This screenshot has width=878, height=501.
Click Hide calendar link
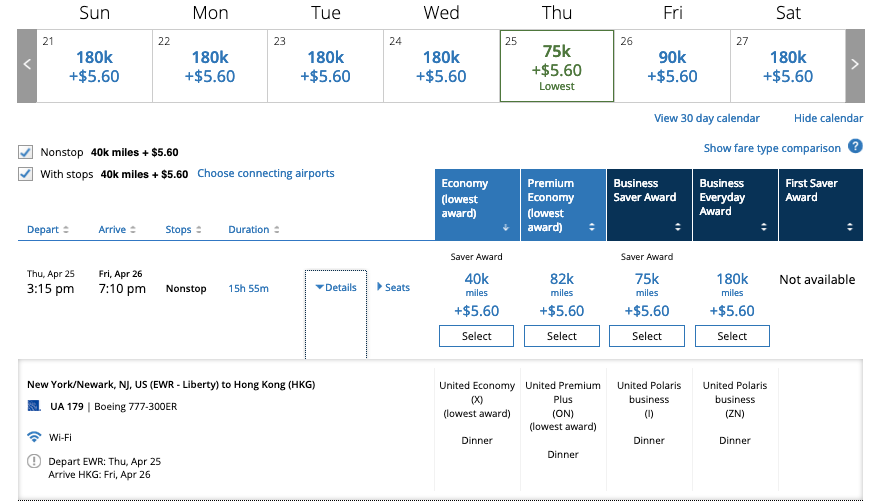[828, 118]
